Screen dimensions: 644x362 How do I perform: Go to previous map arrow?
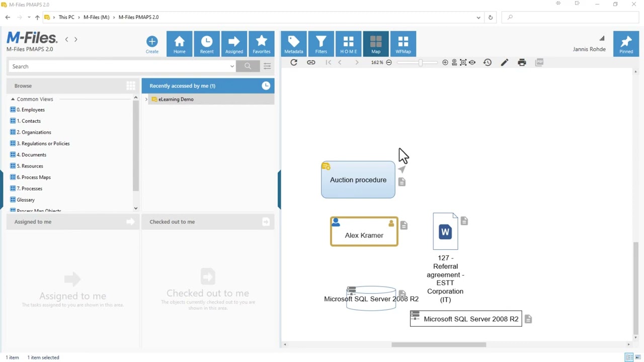point(340,62)
